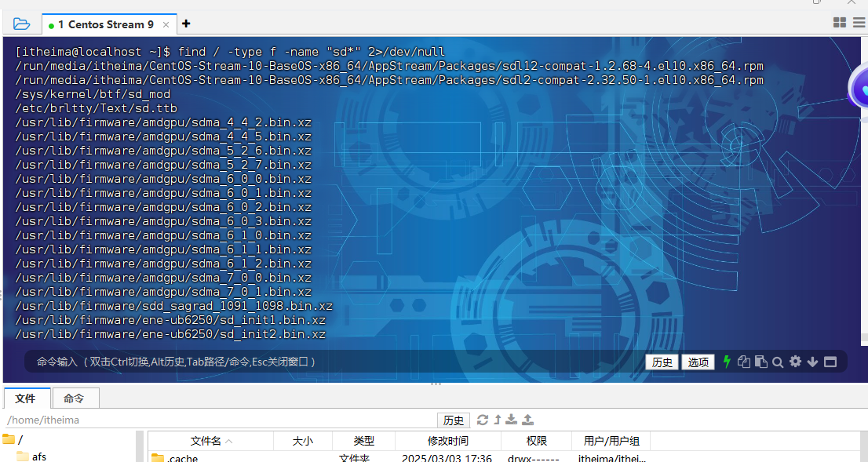Click sdd_sagrad_1091_1098.bin.xz output line
The image size is (868, 462).
click(x=173, y=306)
